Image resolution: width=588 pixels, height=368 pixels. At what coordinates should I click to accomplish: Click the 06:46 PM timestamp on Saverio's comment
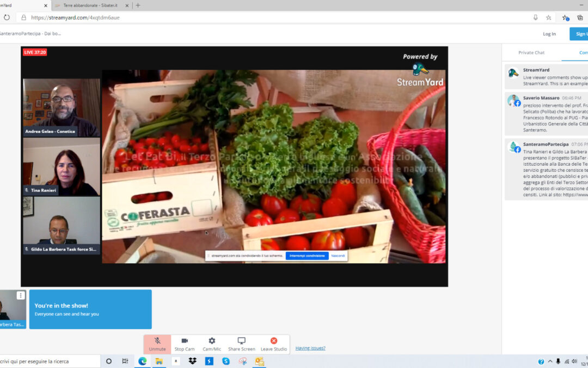572,98
